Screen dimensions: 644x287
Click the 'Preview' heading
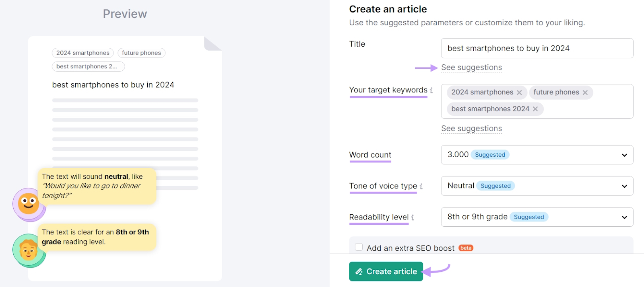[x=125, y=14]
